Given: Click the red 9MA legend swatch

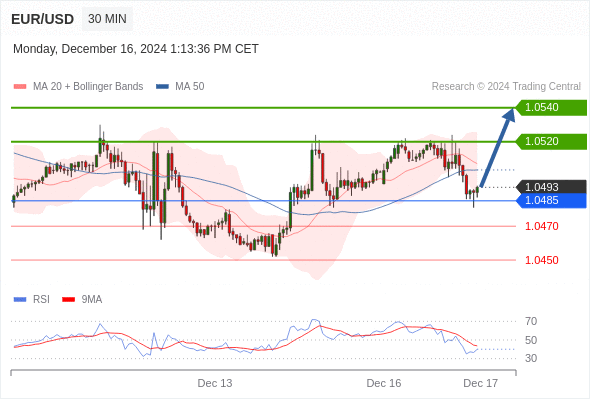Looking at the screenshot, I should point(68,300).
